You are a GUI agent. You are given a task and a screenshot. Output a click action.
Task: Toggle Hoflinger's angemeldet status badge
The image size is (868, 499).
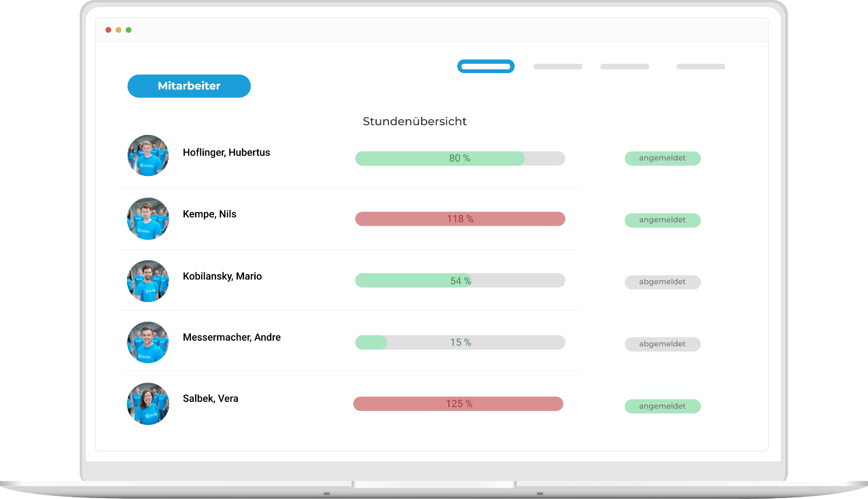pos(662,158)
